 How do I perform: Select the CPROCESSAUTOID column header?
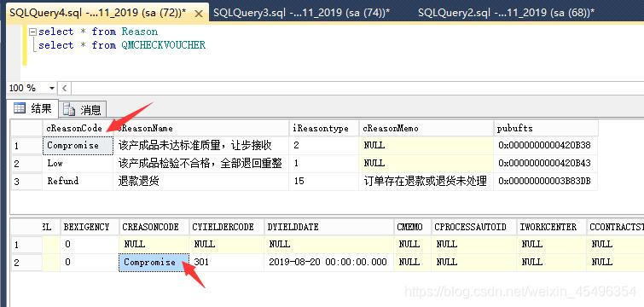click(474, 227)
